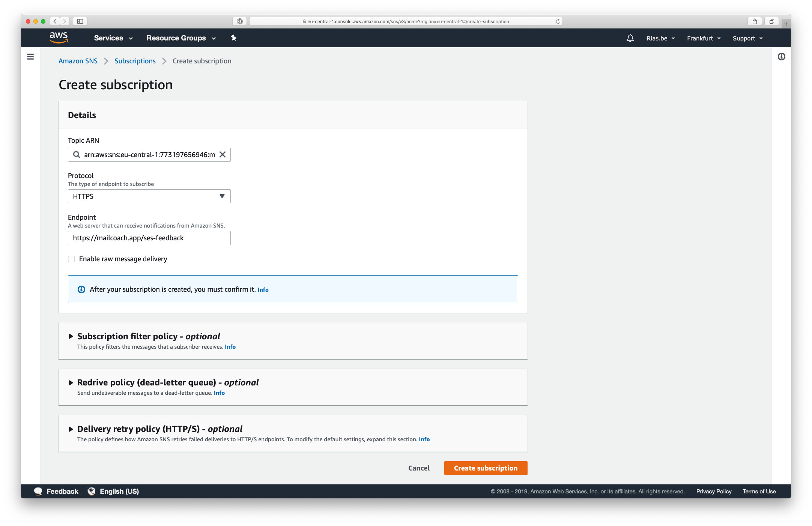Click the Create subscription button
Image resolution: width=812 pixels, height=526 pixels.
click(486, 468)
